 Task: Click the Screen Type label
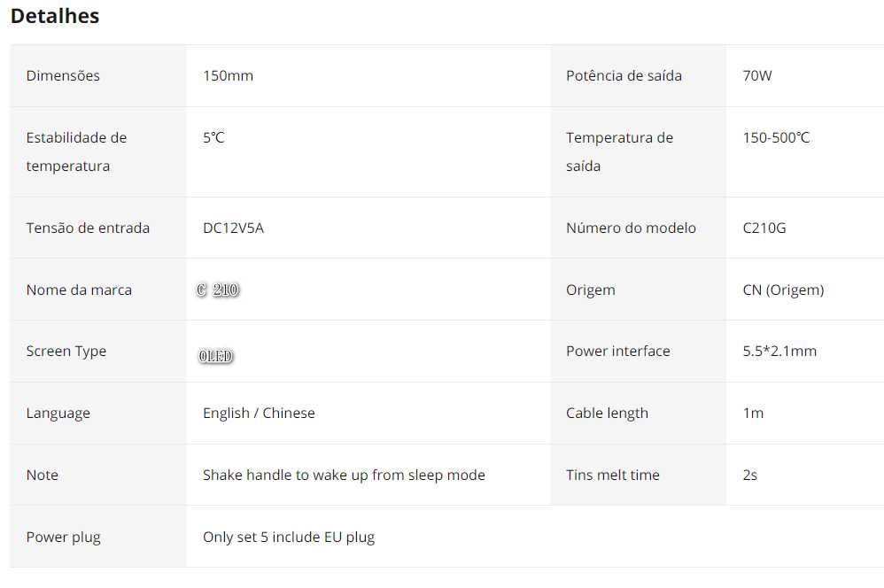coord(66,351)
